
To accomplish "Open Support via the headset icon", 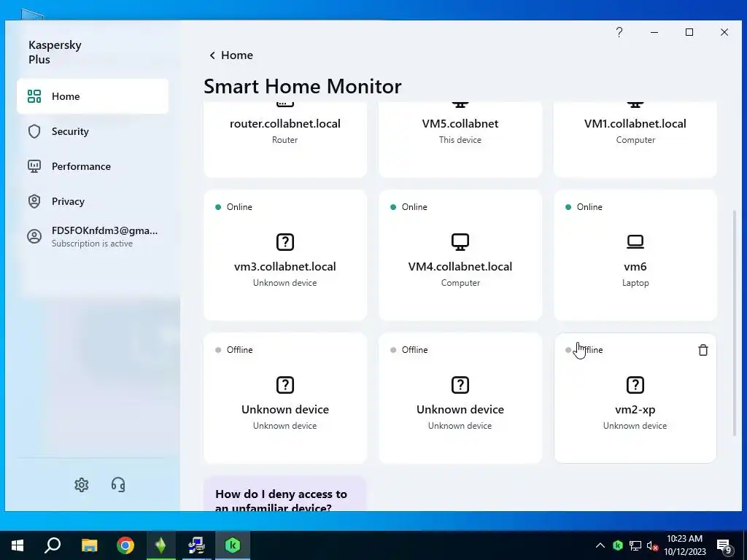I will tap(118, 485).
